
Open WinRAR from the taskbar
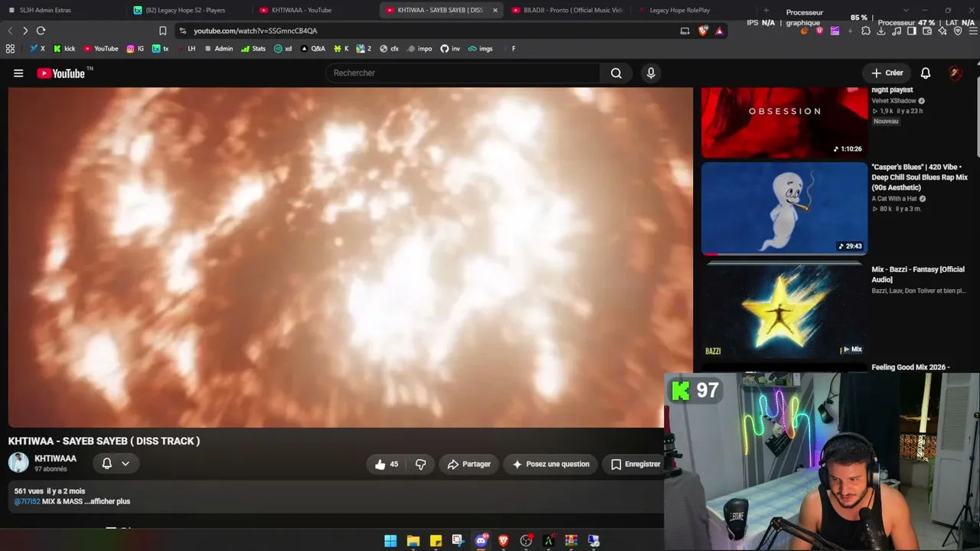tap(571, 541)
